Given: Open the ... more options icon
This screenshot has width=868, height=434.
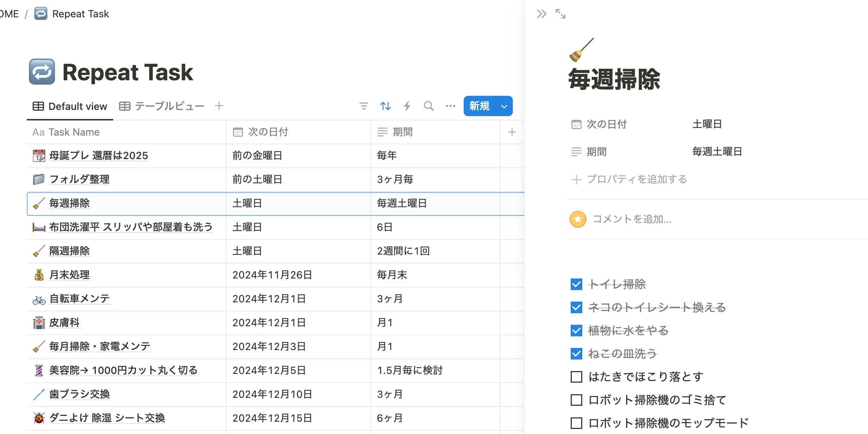Looking at the screenshot, I should coord(450,106).
